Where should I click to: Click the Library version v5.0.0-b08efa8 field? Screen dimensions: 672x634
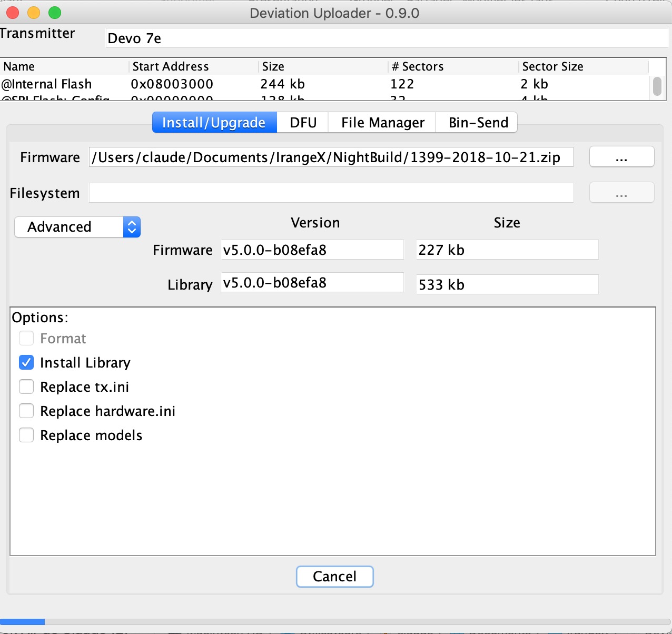pyautogui.click(x=313, y=282)
